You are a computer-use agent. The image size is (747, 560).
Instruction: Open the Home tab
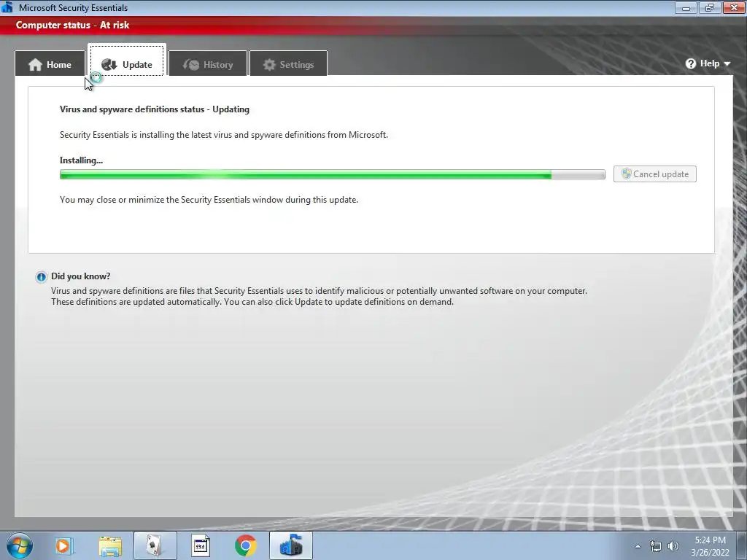(50, 64)
